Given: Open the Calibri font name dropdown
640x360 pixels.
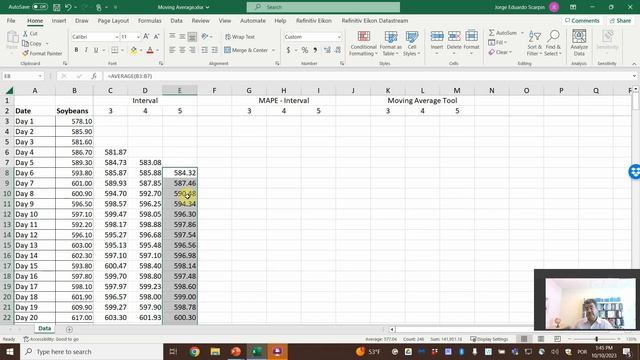Looking at the screenshot, I should coord(116,37).
